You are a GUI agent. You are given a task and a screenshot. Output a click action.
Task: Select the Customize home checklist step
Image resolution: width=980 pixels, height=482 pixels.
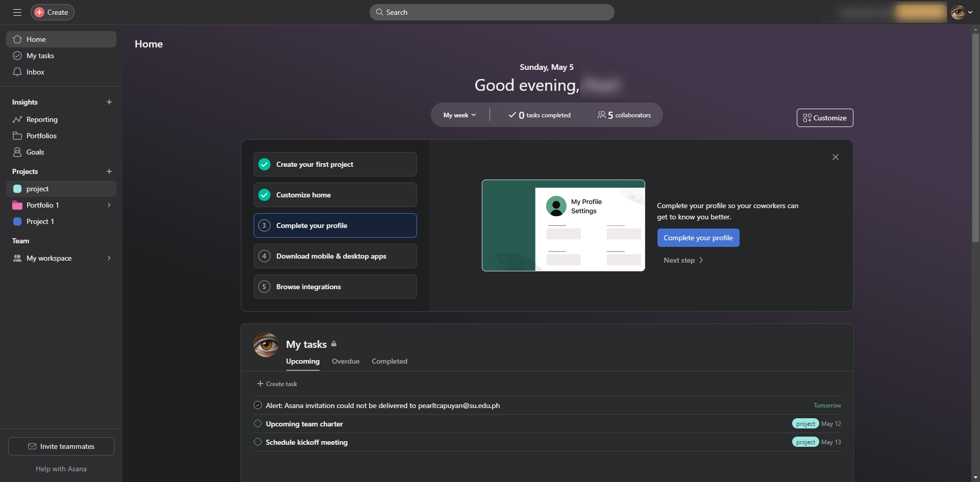pyautogui.click(x=335, y=195)
